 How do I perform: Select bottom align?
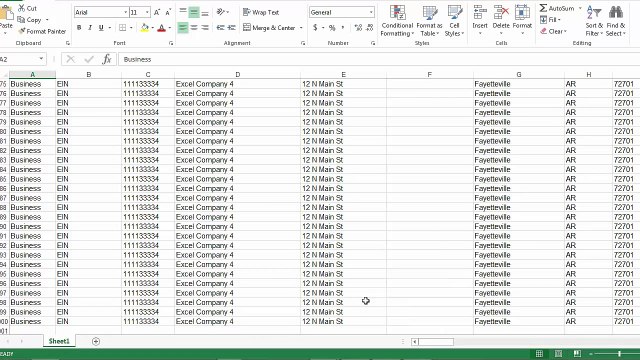(205, 12)
